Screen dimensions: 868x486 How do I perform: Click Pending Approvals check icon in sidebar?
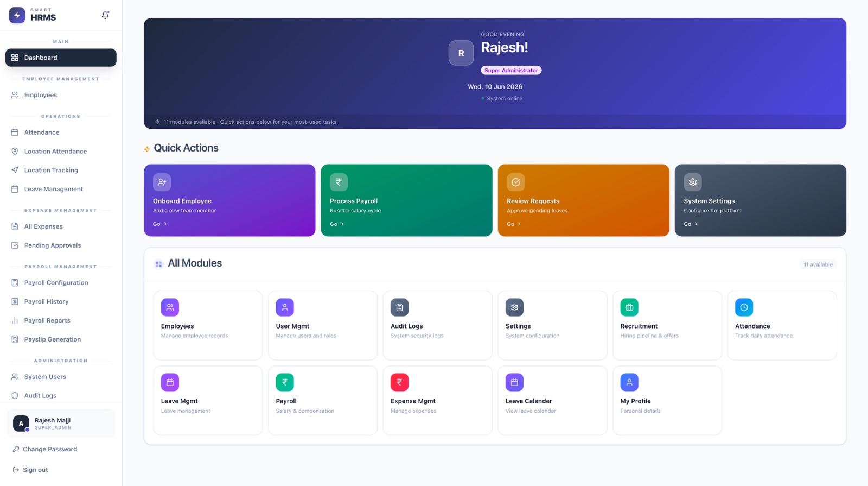pos(15,245)
